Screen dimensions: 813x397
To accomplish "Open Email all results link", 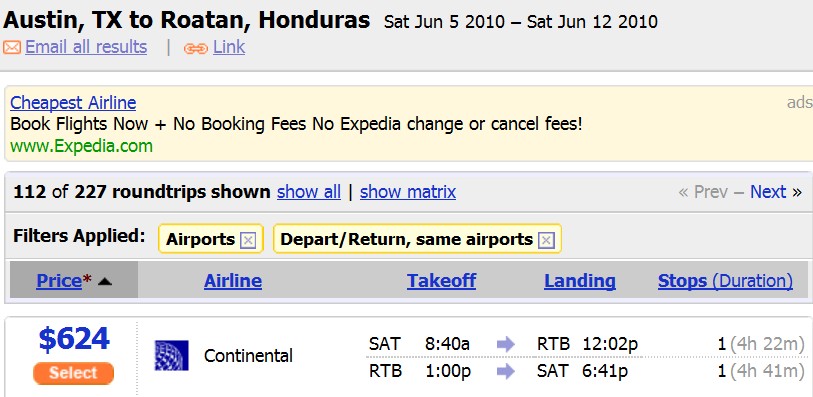I will [86, 47].
